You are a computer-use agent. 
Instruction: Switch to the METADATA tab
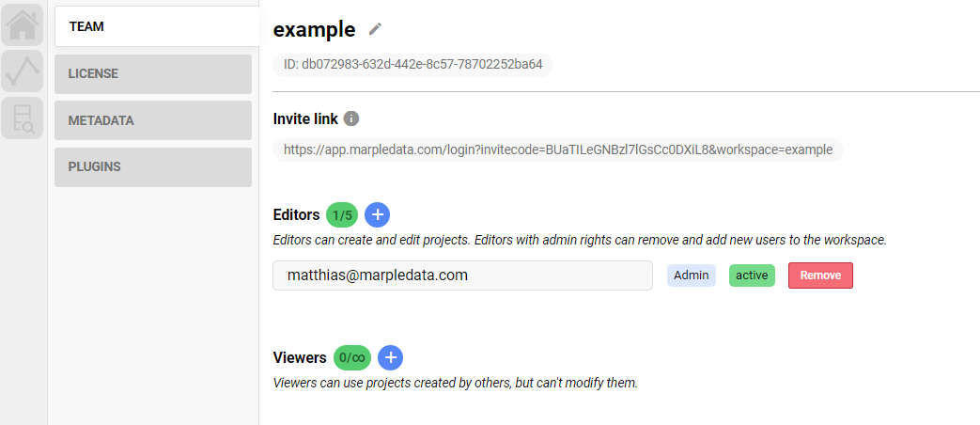[153, 120]
